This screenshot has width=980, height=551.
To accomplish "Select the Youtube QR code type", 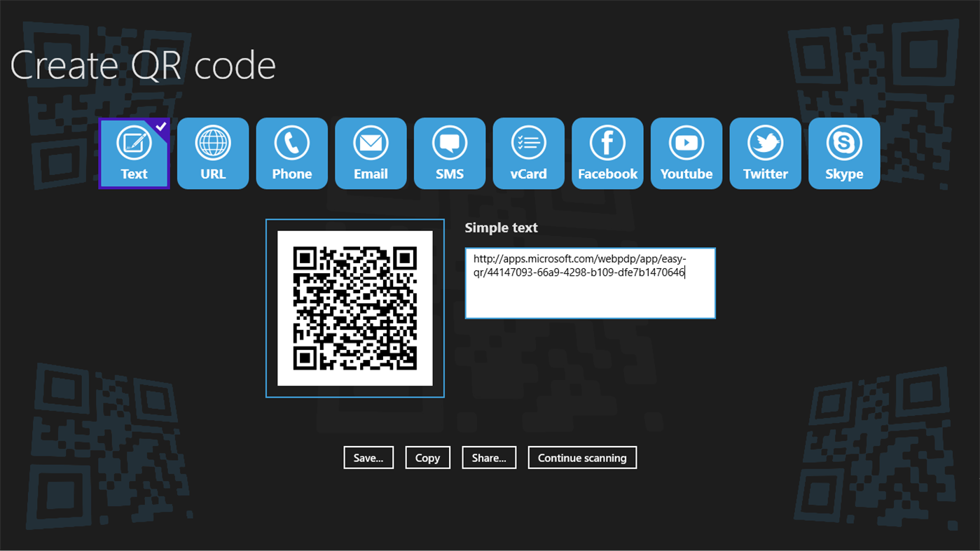I will [686, 153].
